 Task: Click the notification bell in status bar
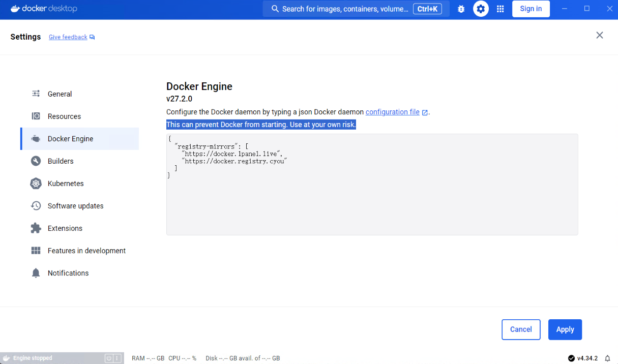(607, 358)
